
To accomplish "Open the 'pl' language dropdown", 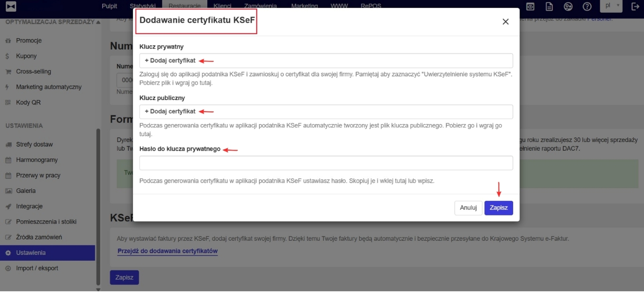I will (x=611, y=6).
